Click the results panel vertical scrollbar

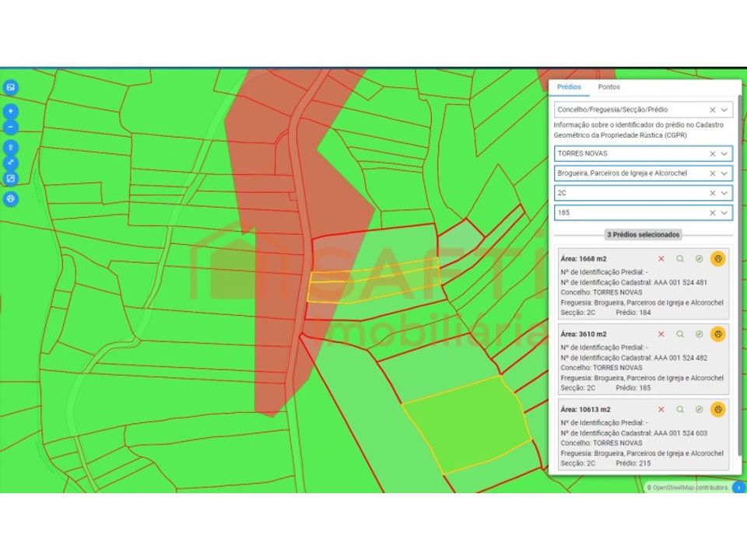point(739,276)
